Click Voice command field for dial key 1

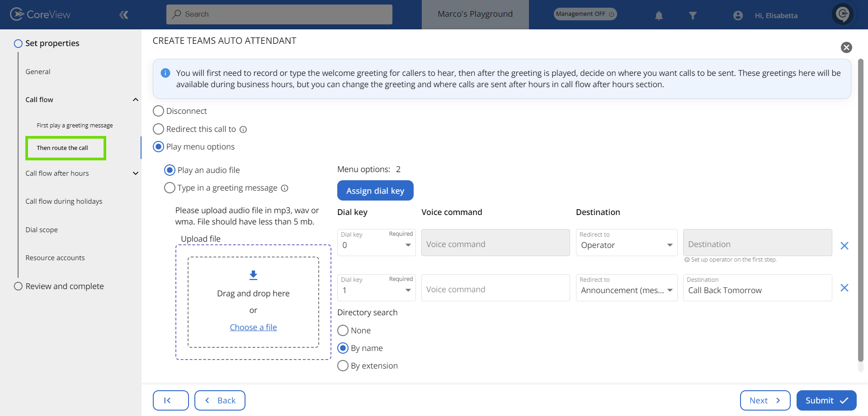[x=495, y=288]
